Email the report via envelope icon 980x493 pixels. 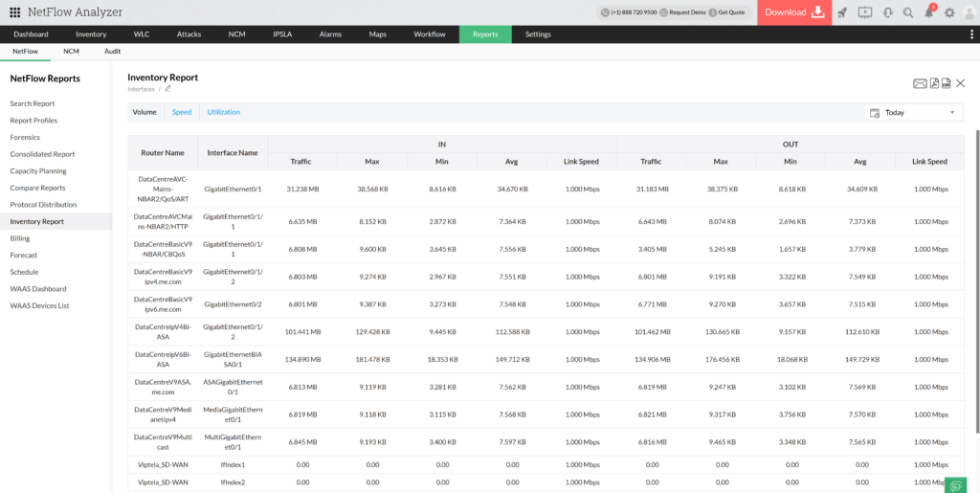point(920,83)
